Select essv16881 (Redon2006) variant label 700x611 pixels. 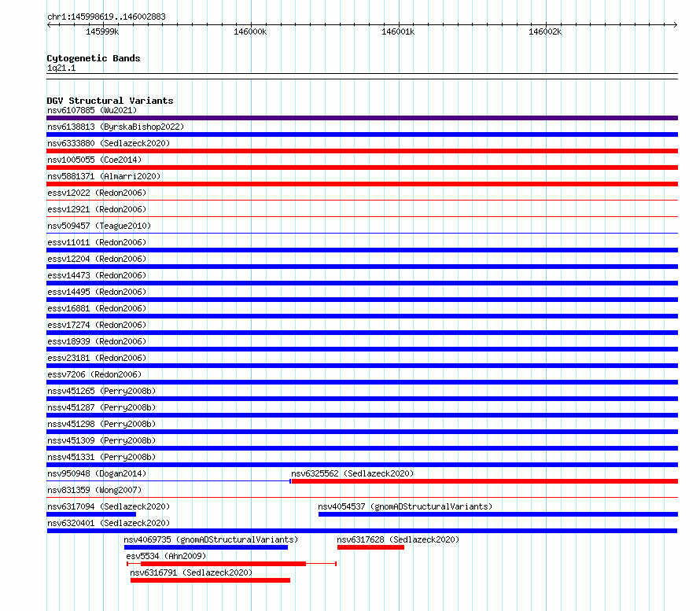pos(97,308)
